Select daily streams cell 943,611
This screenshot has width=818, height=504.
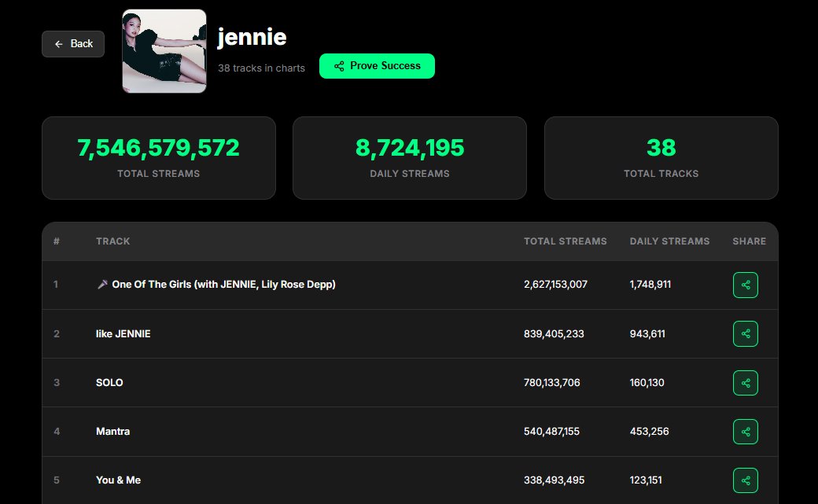pos(647,334)
